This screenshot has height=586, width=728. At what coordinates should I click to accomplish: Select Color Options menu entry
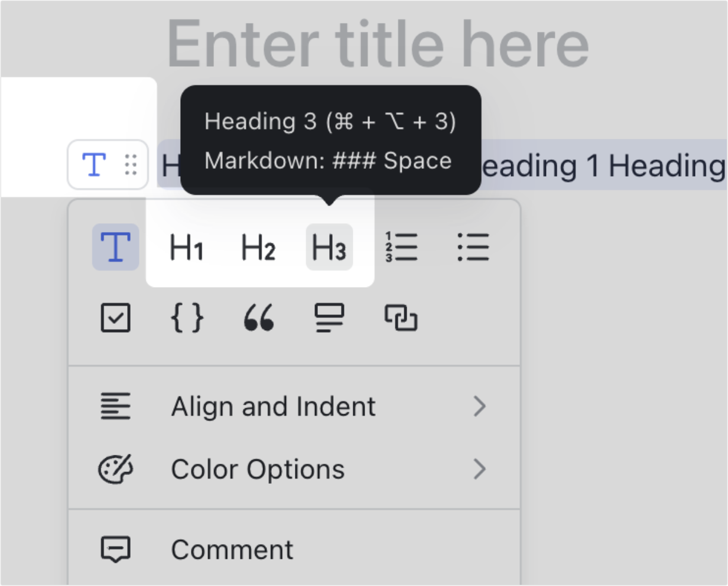point(258,470)
